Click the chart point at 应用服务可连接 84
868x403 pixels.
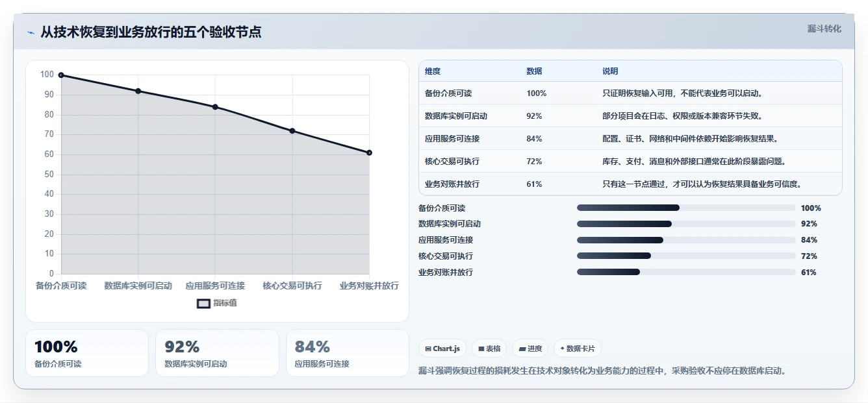215,107
